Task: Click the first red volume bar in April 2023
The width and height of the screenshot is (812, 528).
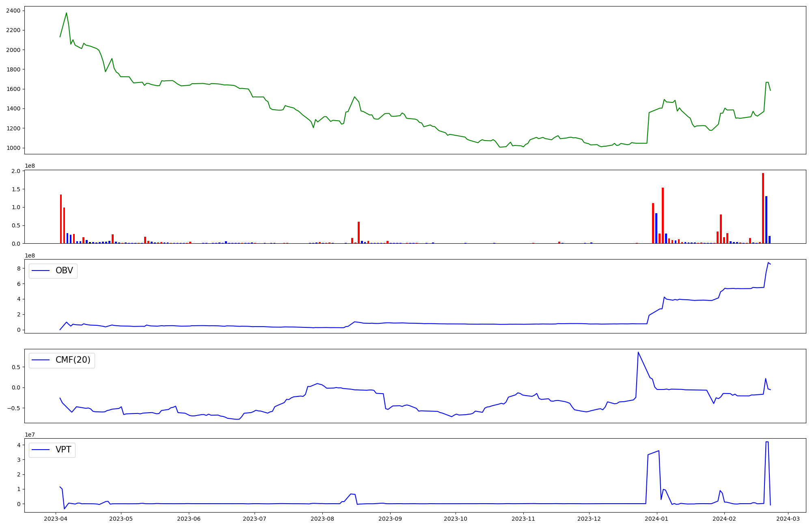Action: coord(61,219)
